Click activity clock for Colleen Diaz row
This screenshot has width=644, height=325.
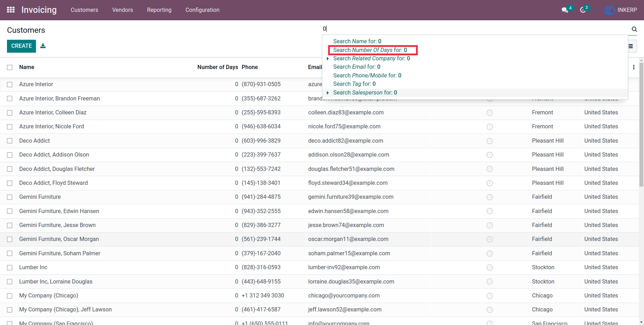click(x=490, y=113)
